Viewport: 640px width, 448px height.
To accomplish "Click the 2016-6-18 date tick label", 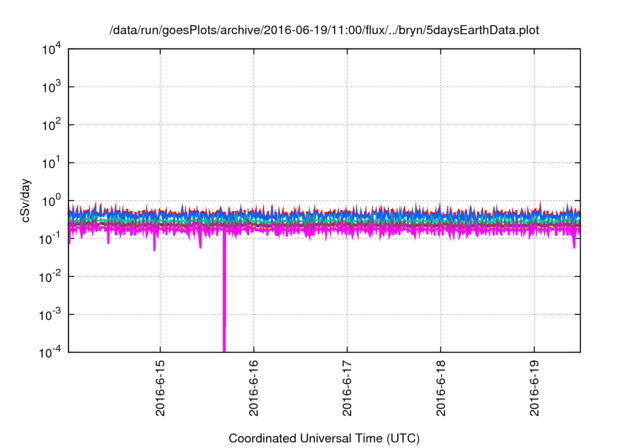I will coord(440,388).
